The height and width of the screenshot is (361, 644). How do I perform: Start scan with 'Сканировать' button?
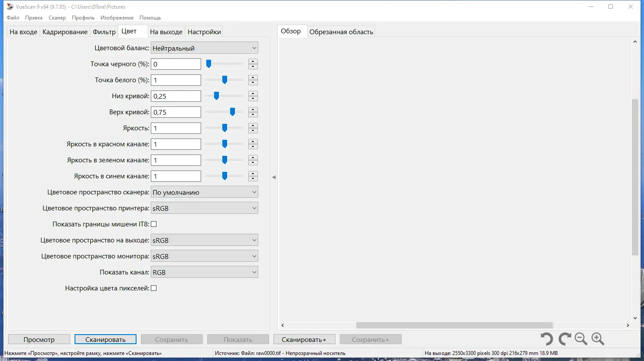click(105, 339)
